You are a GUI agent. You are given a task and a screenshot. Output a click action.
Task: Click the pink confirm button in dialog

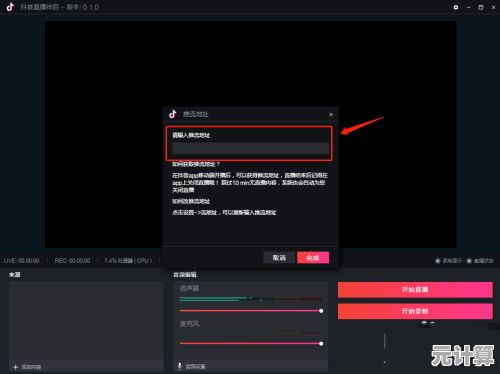tap(313, 257)
